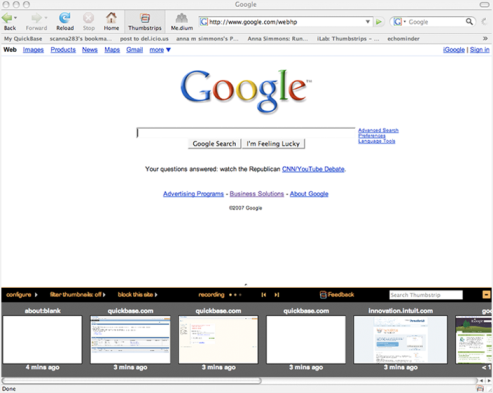Toggle block this site option
Viewport: 493px width, 393px height.
137,295
